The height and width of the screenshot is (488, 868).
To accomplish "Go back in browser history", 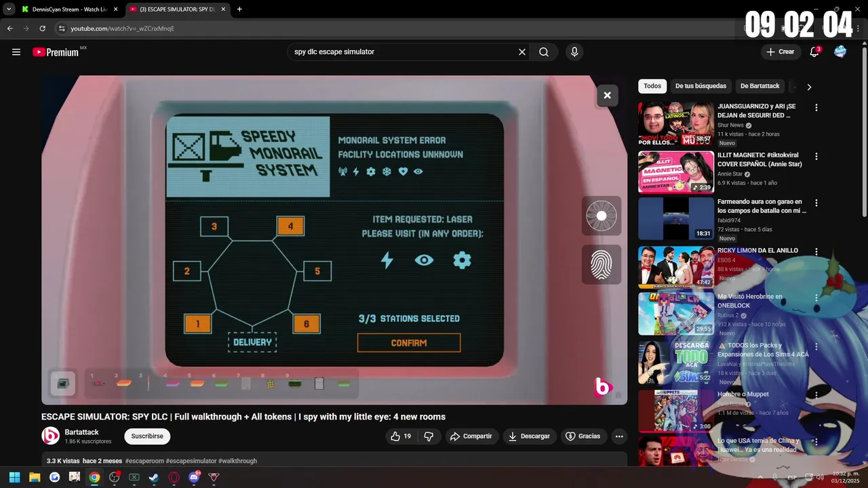I will (9, 28).
